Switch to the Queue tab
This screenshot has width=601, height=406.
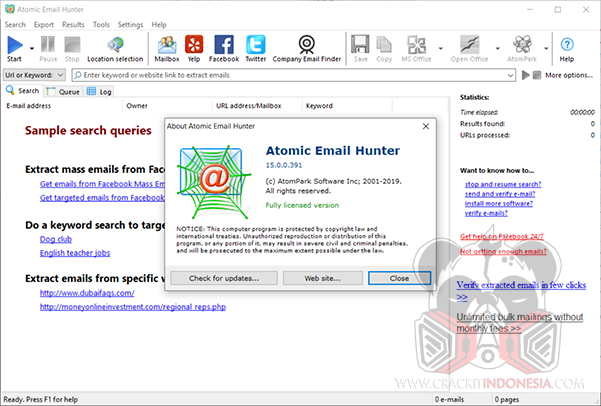click(x=63, y=92)
